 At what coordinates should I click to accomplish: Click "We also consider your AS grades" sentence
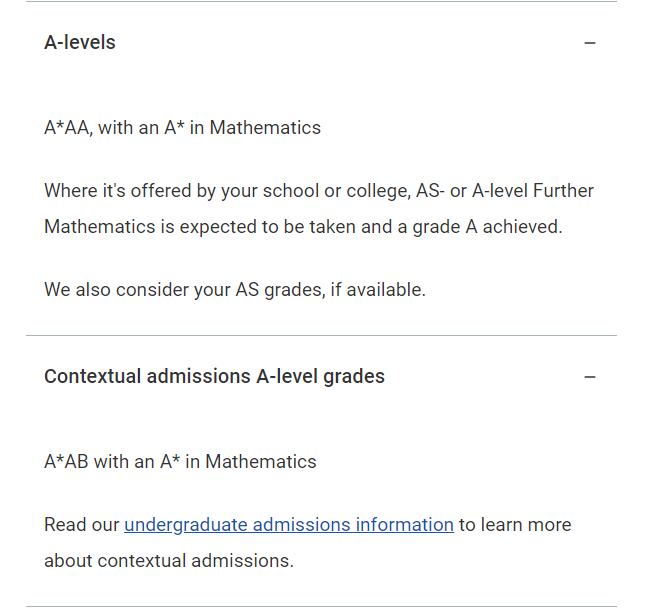235,290
